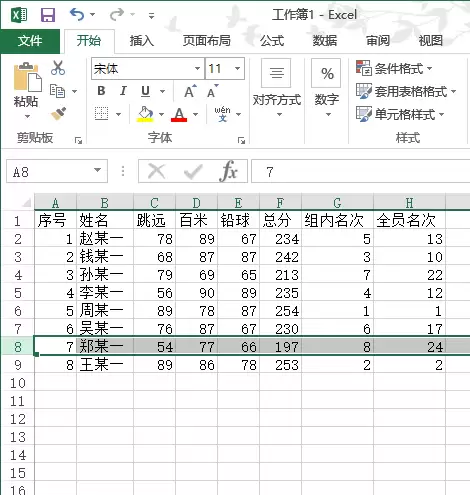Open the 页面布局 Page Layout tab
Screen dimensions: 470x495
pyautogui.click(x=207, y=41)
